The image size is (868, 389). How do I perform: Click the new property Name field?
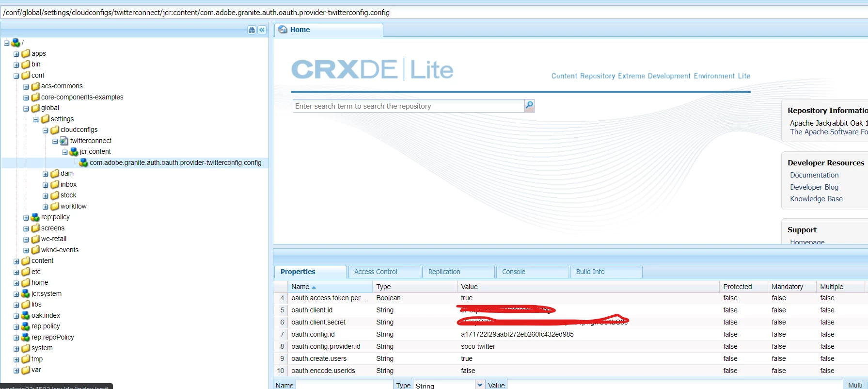click(x=344, y=385)
